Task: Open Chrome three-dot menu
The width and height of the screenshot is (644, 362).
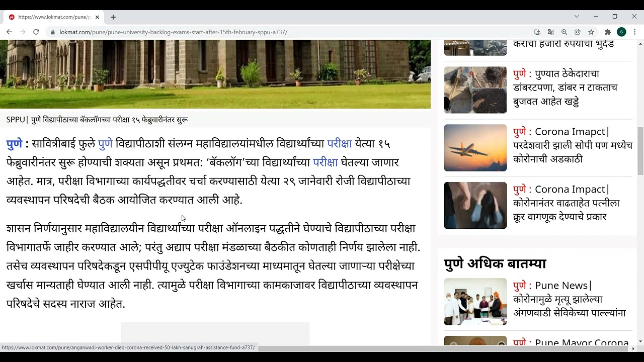Action: click(x=635, y=32)
